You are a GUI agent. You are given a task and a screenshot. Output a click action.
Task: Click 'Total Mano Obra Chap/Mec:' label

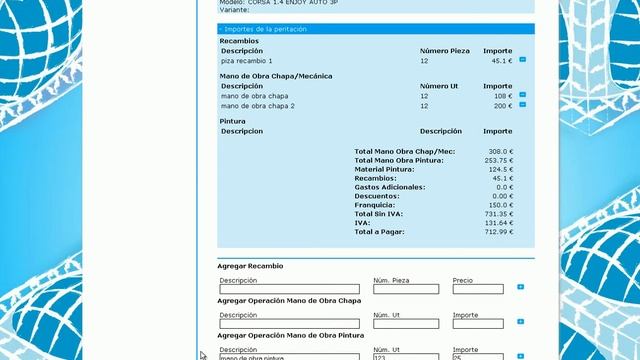[405, 151]
